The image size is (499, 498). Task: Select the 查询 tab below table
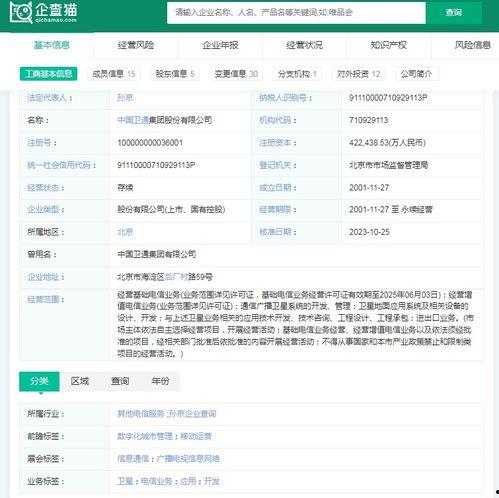tap(120, 381)
